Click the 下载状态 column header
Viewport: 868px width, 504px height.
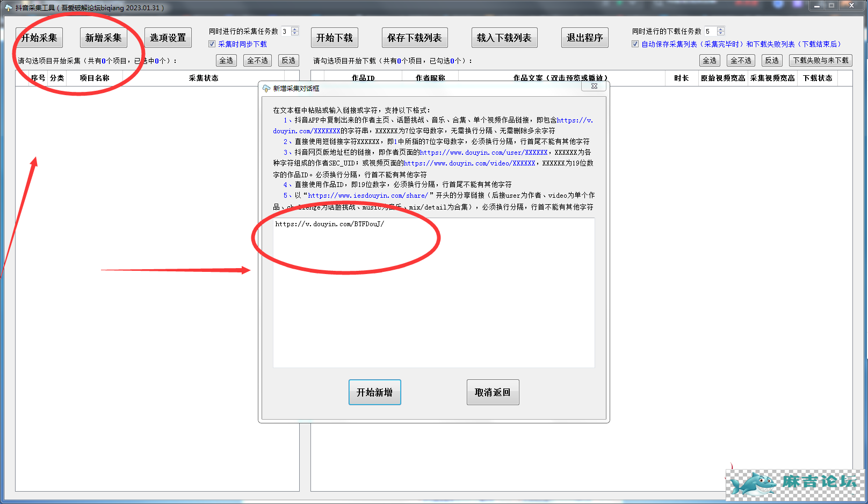pyautogui.click(x=818, y=78)
